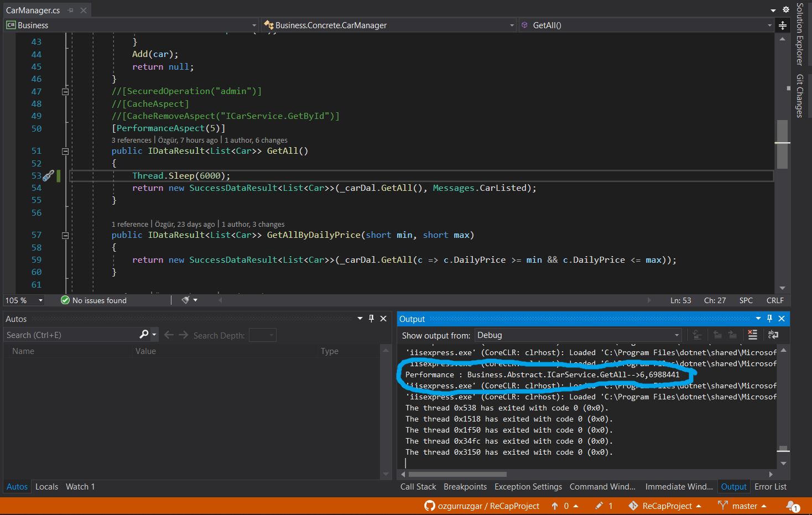Click the screwdriver quick actions icon on line 53
This screenshot has height=515, width=812.
pos(49,176)
